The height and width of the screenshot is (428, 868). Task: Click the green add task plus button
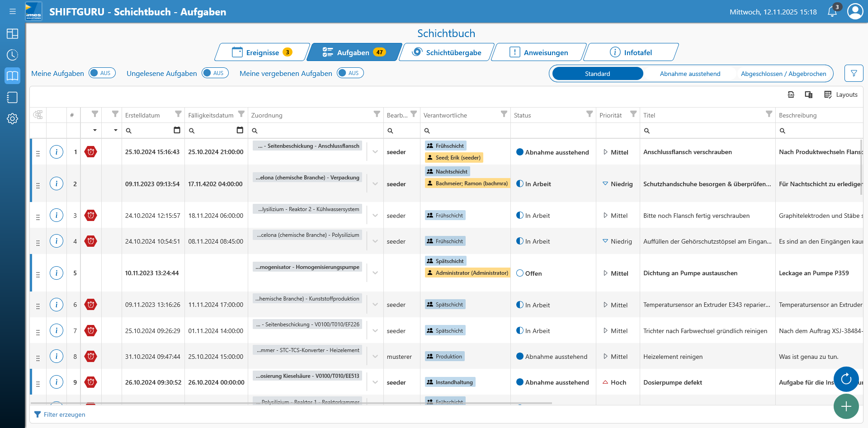click(846, 406)
